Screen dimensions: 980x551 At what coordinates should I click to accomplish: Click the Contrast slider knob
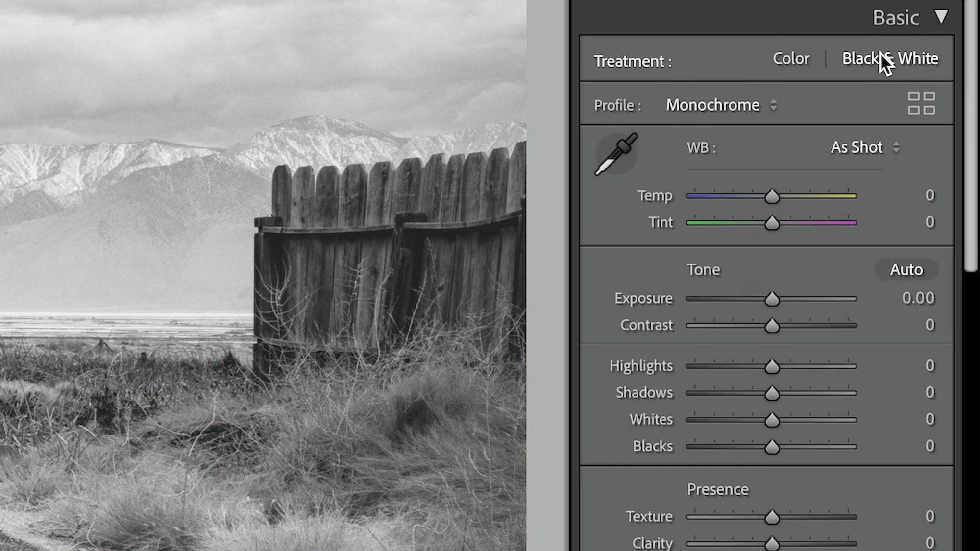(x=772, y=326)
